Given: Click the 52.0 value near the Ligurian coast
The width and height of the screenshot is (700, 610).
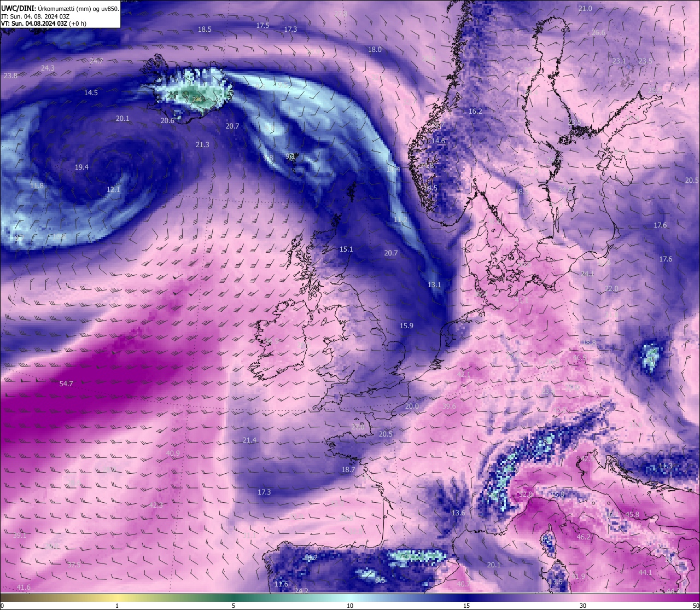Looking at the screenshot, I should pyautogui.click(x=526, y=495).
